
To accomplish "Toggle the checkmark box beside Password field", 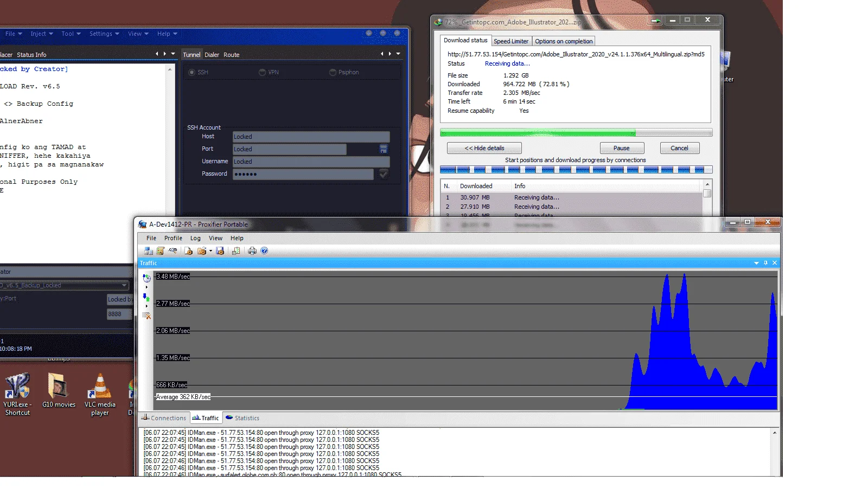I will pos(384,174).
